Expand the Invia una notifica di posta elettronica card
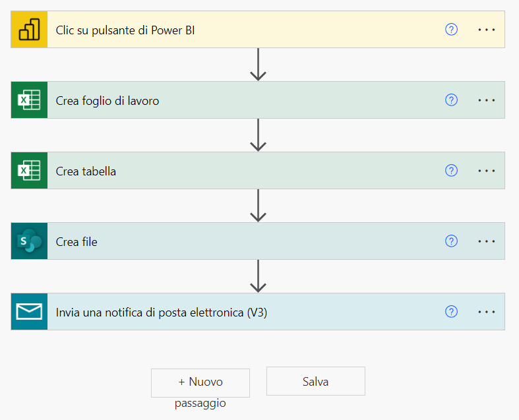 pyautogui.click(x=258, y=311)
